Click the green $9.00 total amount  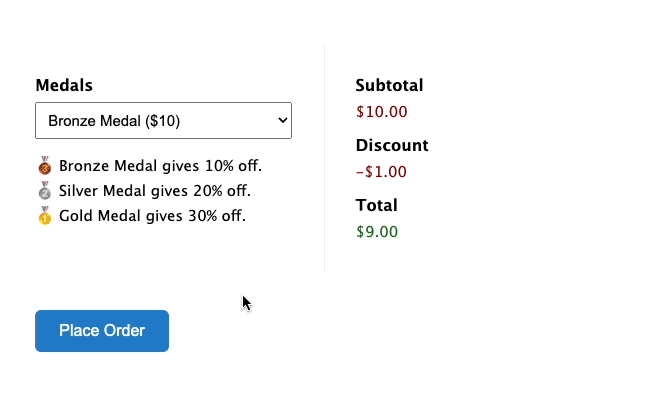tap(377, 232)
